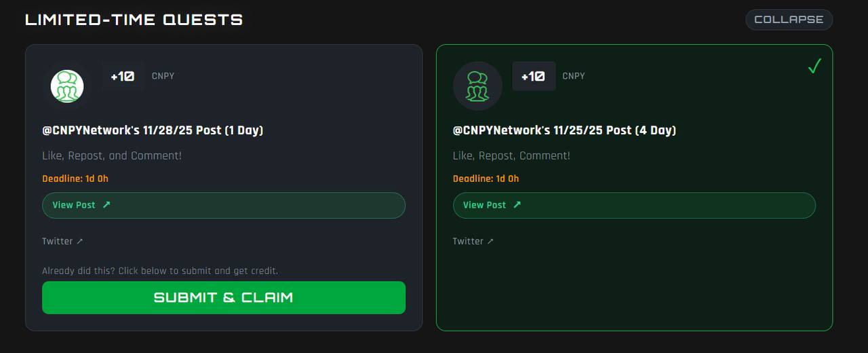The image size is (868, 353).
Task: Click the orange deadline text on 11/28/25 quest
Action: tap(75, 179)
